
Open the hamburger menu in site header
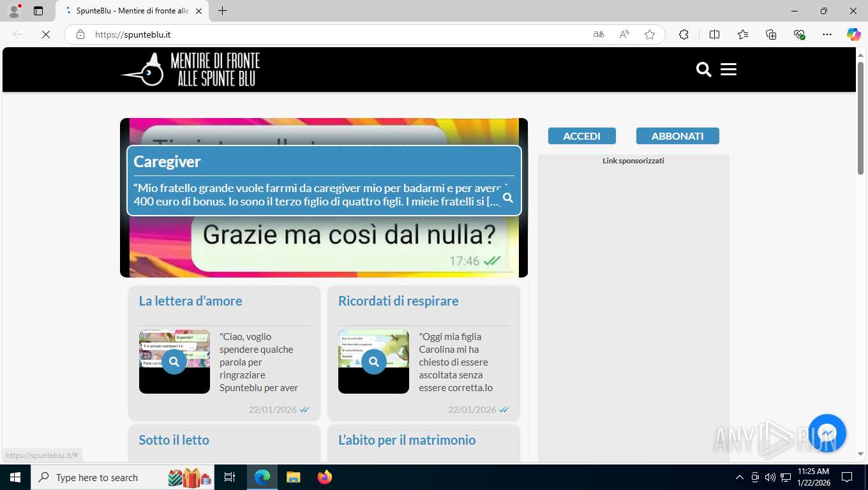tap(728, 70)
